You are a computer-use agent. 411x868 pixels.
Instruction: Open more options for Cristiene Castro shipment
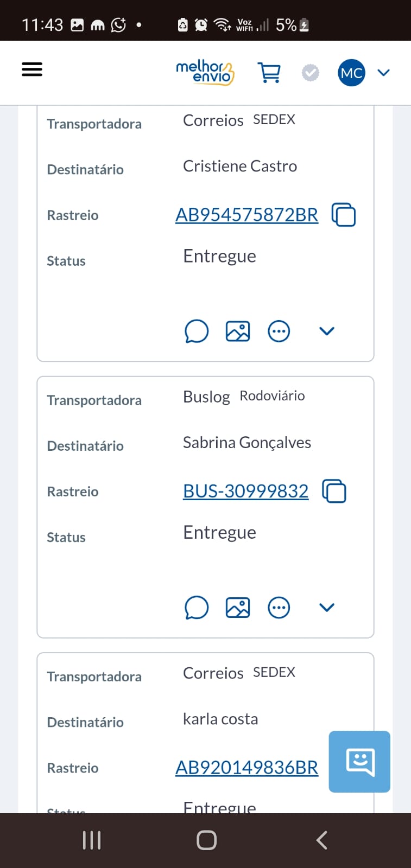coord(279,331)
